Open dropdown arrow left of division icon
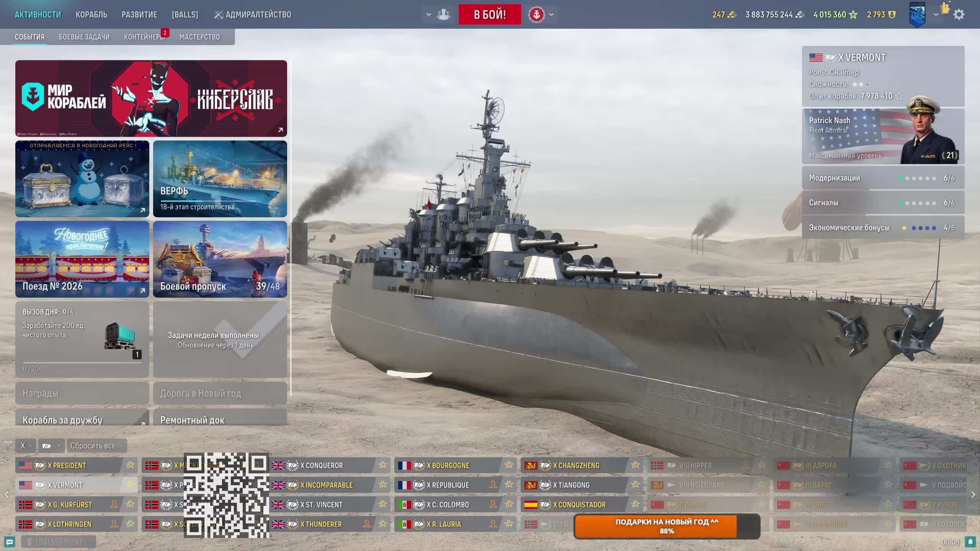The height and width of the screenshot is (551, 980). pyautogui.click(x=429, y=15)
